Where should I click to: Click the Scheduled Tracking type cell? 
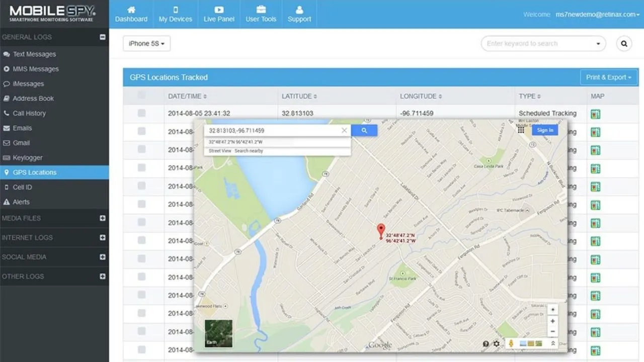(547, 114)
